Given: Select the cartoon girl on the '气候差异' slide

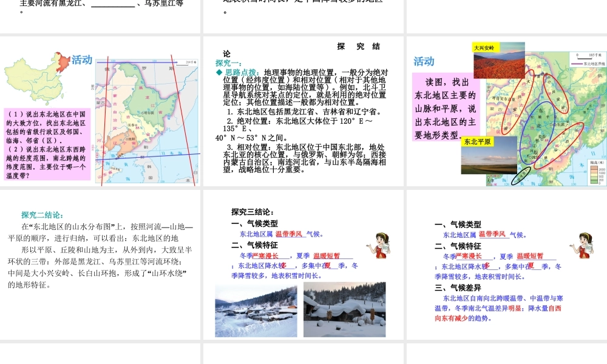Looking at the screenshot, I should pos(582,245).
